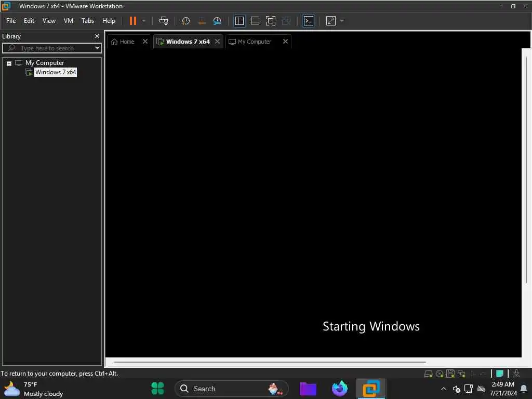The image size is (532, 399).
Task: Open the Snapshot Manager
Action: [217, 21]
